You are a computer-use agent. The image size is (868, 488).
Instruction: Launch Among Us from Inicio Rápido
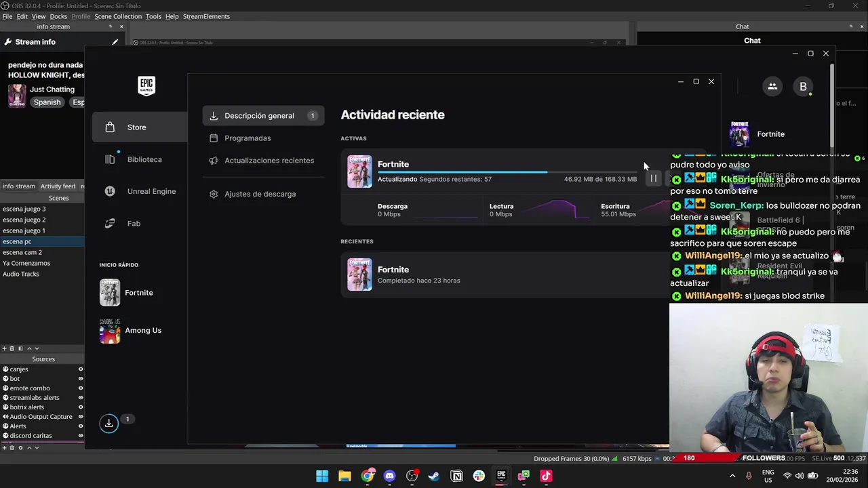tap(130, 331)
